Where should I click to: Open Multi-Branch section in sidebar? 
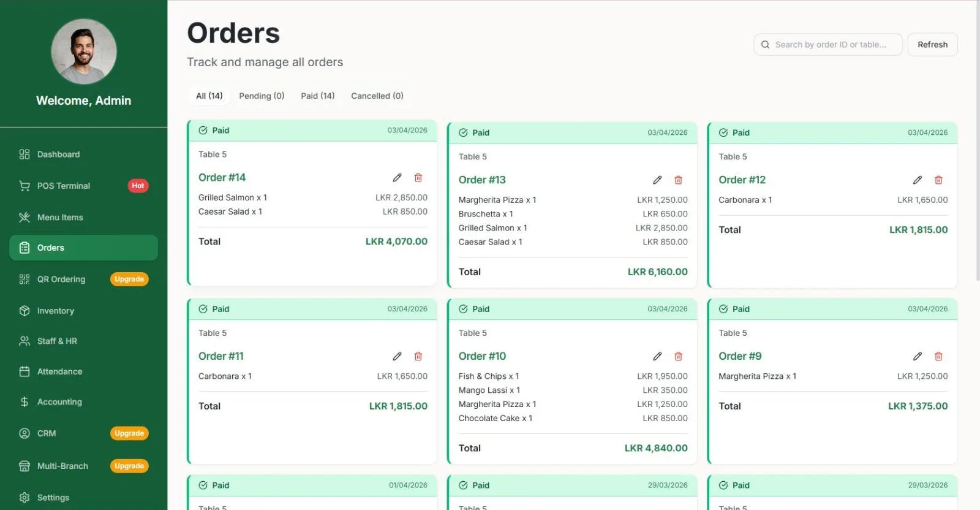click(x=83, y=466)
